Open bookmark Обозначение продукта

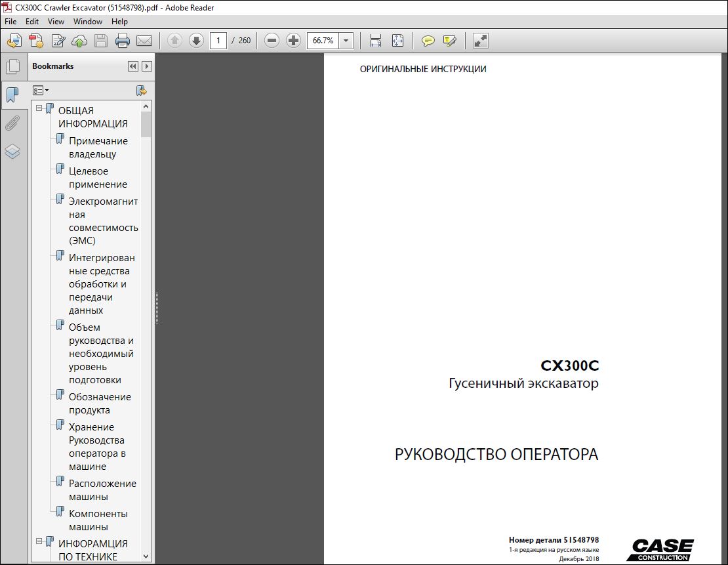click(x=100, y=404)
